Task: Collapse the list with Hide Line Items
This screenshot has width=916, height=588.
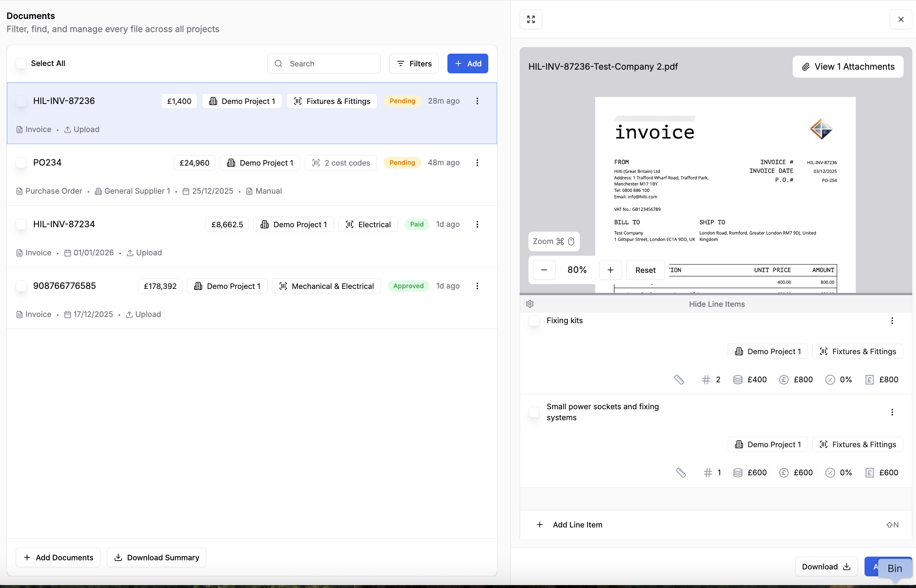Action: pos(717,304)
